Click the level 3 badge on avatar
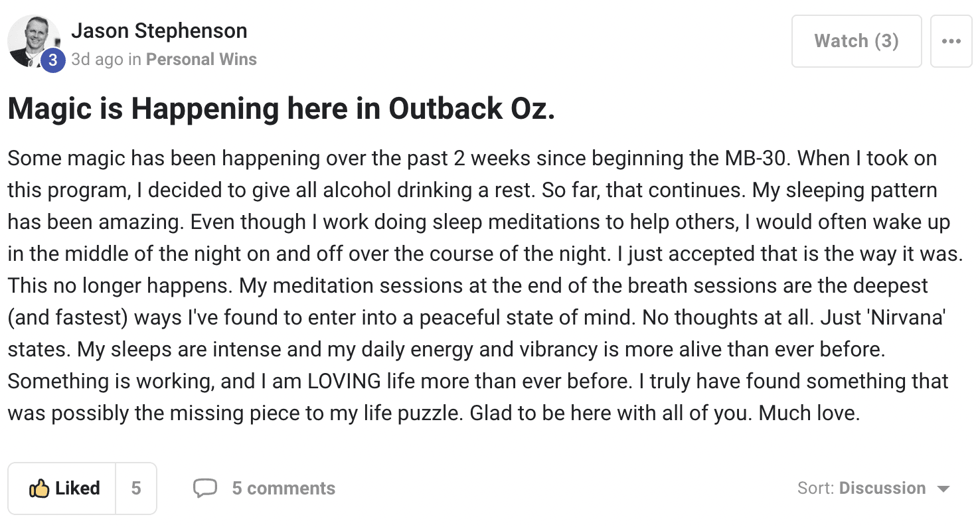This screenshot has width=980, height=527. (x=53, y=60)
